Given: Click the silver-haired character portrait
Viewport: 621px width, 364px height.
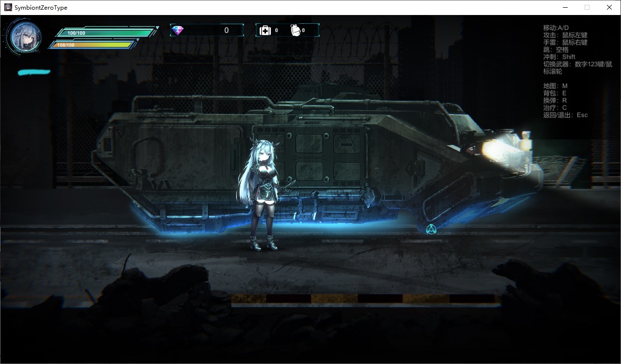Looking at the screenshot, I should click(x=24, y=36).
